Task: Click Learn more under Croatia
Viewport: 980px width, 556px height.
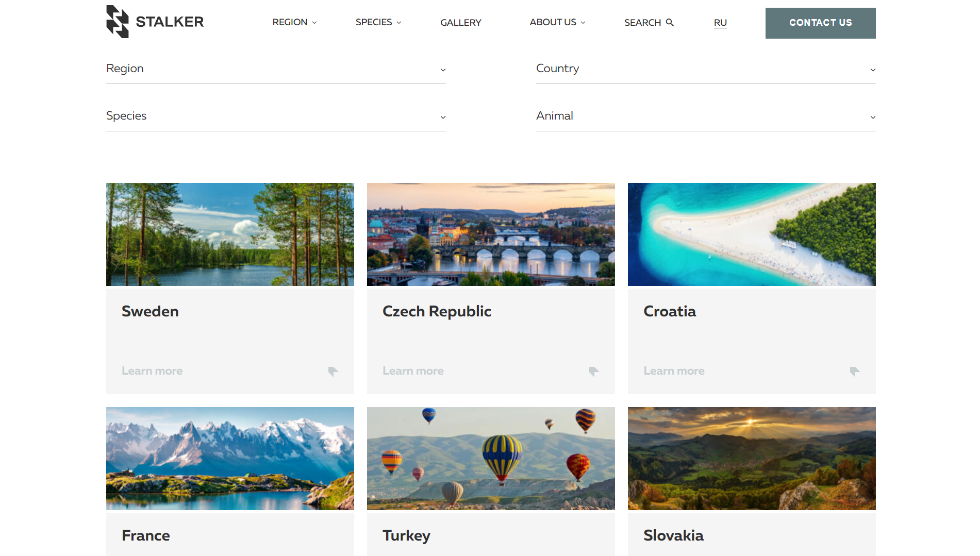Action: [x=674, y=371]
